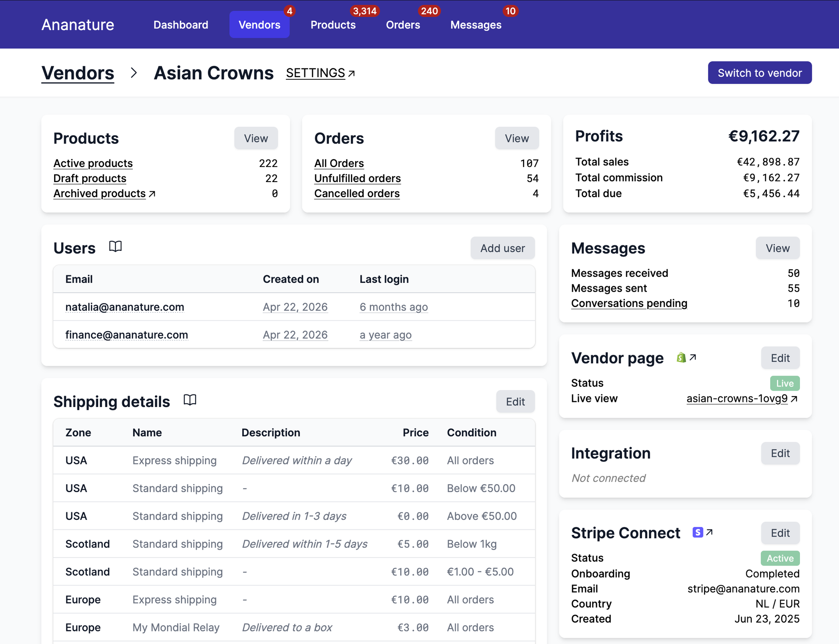Open the Unfulfilled orders link
The height and width of the screenshot is (644, 839).
357,178
